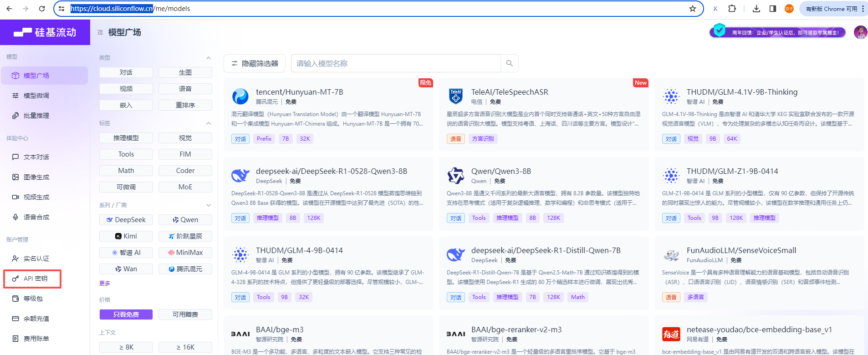This screenshot has height=355, width=868.
Task: Open user avatar in top right
Action: tap(860, 32)
